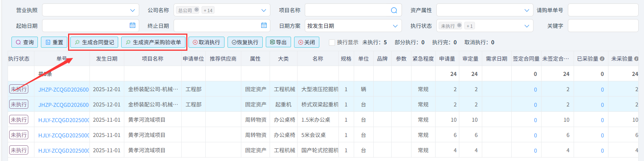
Task: Open calendar picker for 起始日期
Action: coord(132,26)
